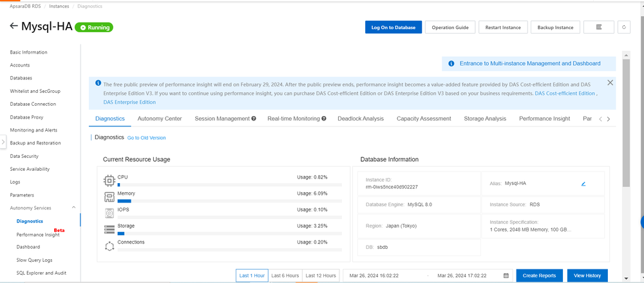644x283 pixels.
Task: Open the Go to Old Version link
Action: pyautogui.click(x=146, y=138)
